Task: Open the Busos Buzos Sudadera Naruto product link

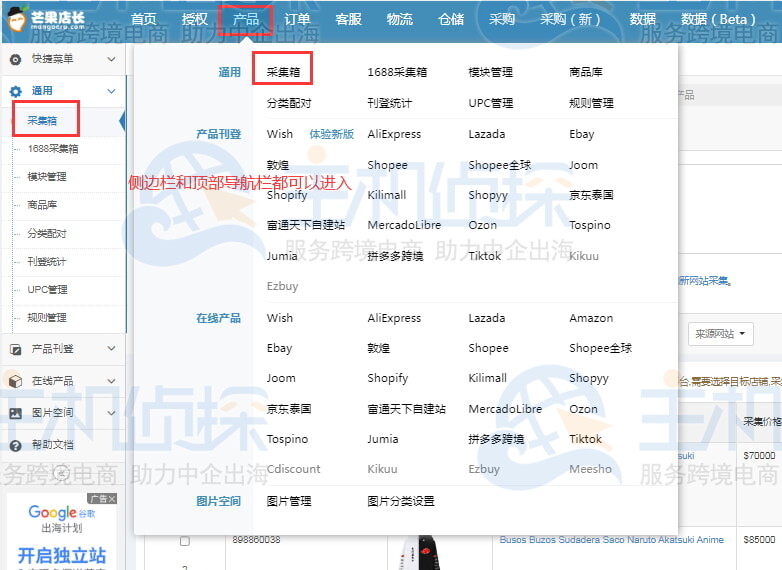Action: click(x=611, y=540)
